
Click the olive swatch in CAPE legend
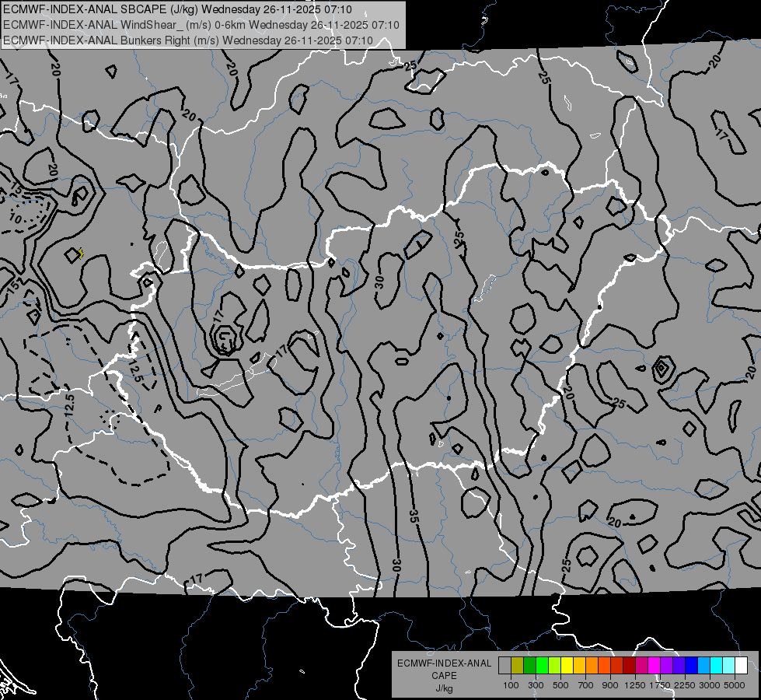[517, 665]
